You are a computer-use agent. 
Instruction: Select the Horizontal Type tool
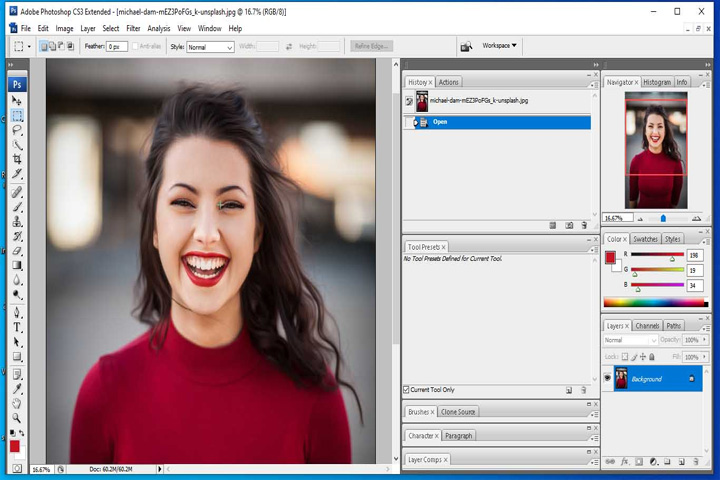click(x=17, y=328)
